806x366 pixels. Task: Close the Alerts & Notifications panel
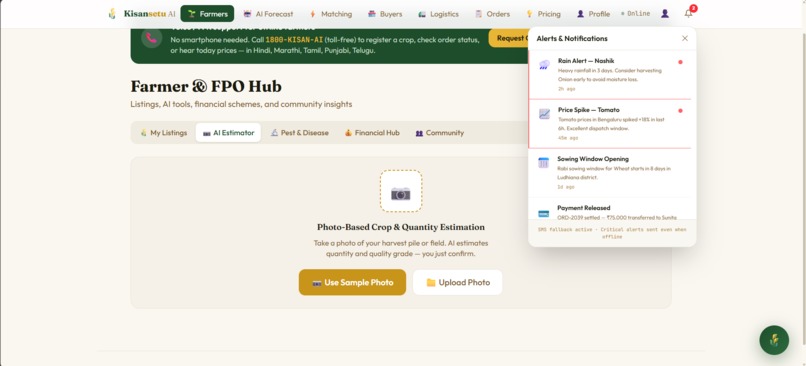point(685,39)
